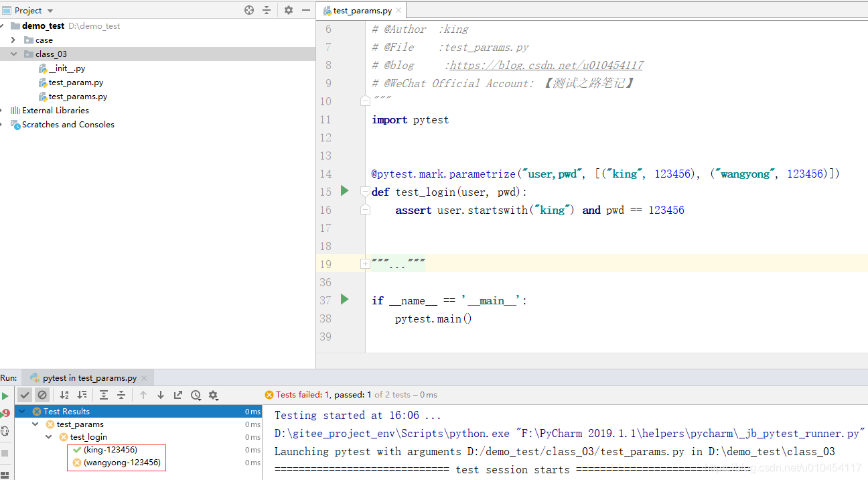The image size is (868, 480).
Task: Select External Libraries entry
Action: pyautogui.click(x=56, y=111)
